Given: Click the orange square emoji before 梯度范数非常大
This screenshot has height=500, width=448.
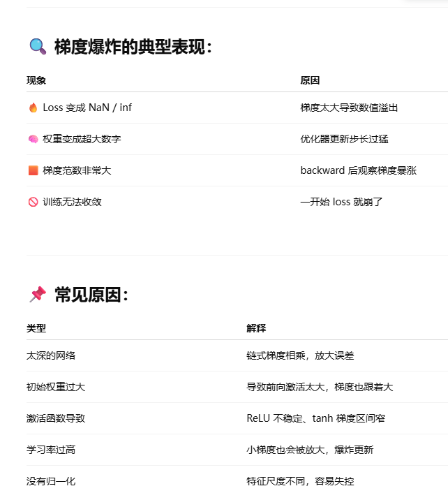Looking at the screenshot, I should [x=33, y=170].
